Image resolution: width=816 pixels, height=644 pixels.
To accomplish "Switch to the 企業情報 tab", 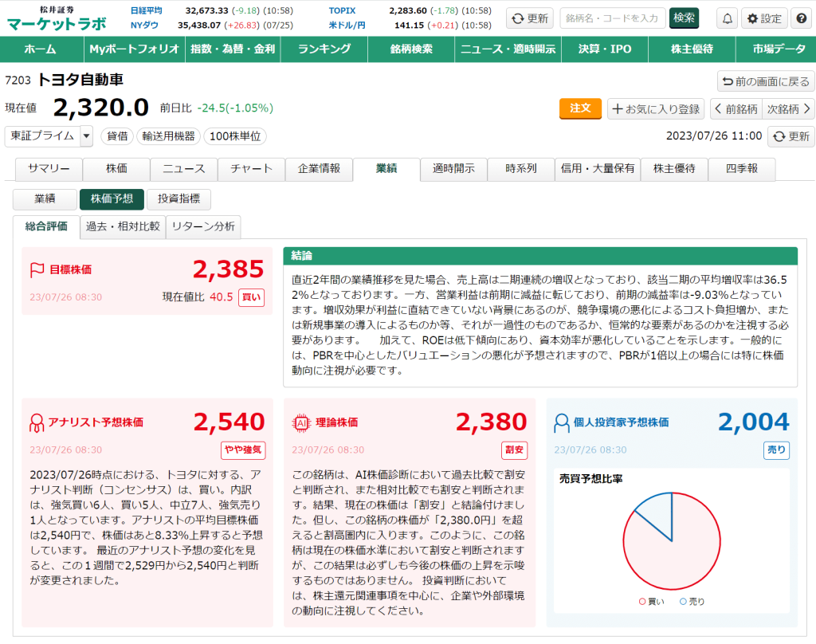I will [319, 169].
